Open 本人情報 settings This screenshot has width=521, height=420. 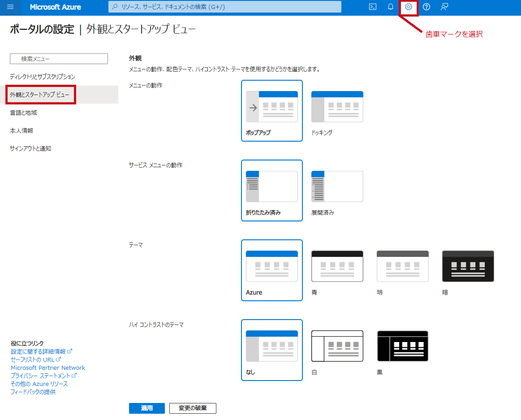(x=22, y=131)
